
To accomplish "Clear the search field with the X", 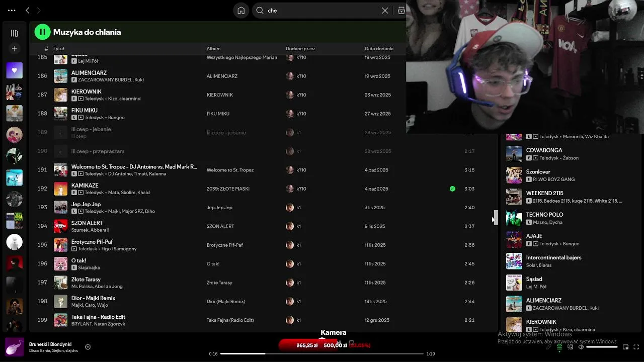I will [x=385, y=10].
